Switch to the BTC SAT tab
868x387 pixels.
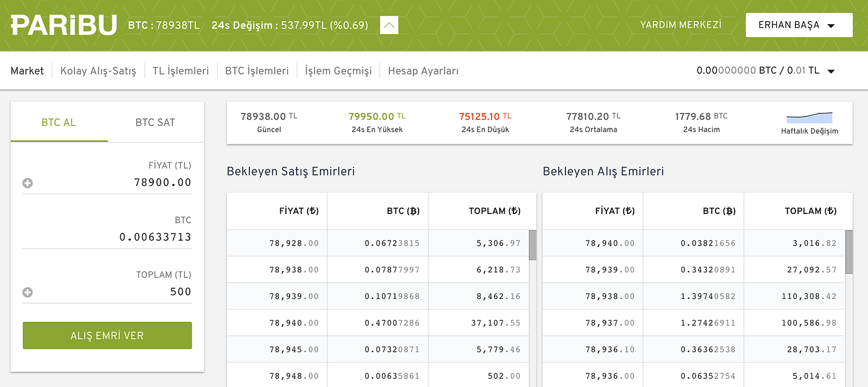pos(156,122)
